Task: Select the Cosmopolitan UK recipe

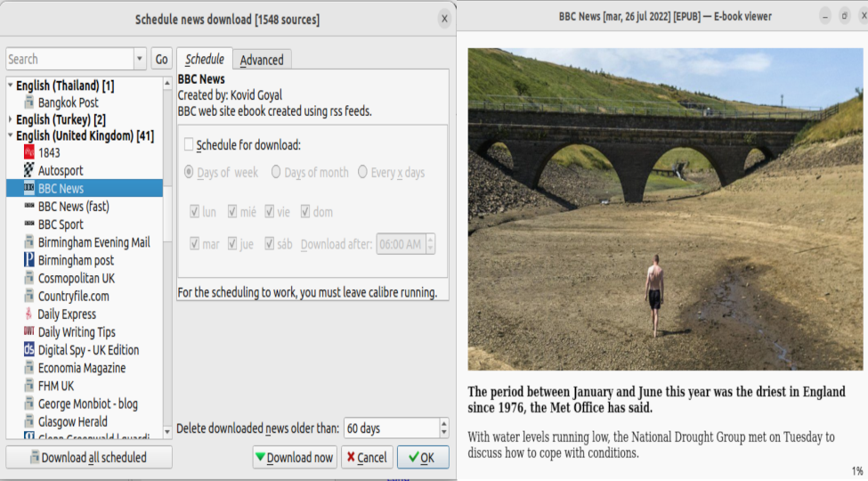Action: [x=77, y=278]
